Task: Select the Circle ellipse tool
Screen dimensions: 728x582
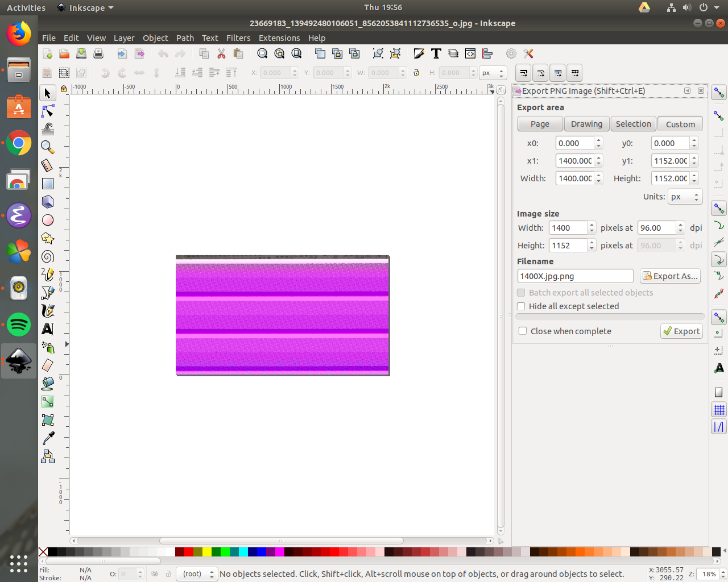Action: click(x=48, y=220)
